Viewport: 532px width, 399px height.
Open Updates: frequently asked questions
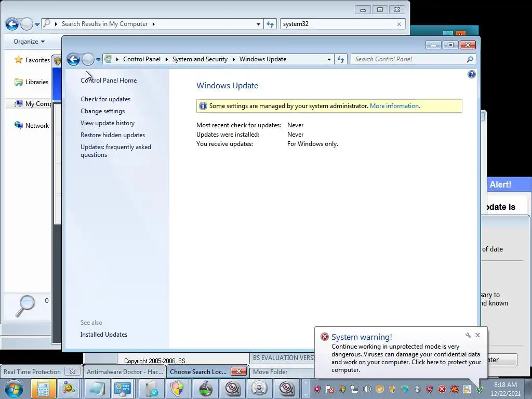click(x=116, y=151)
